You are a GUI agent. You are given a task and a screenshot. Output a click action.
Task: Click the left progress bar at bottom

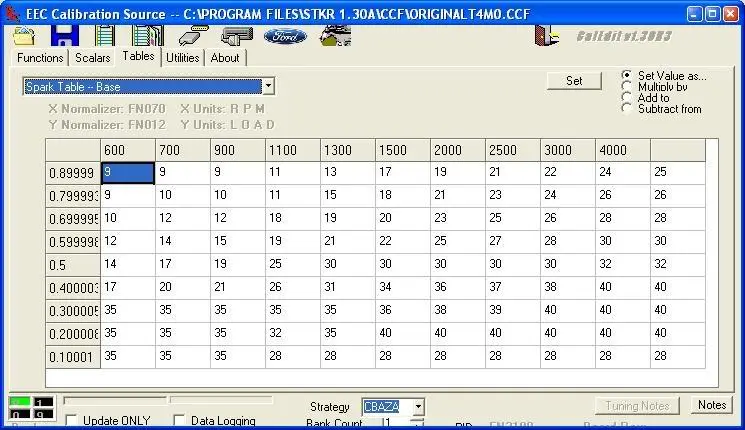[x=115, y=400]
